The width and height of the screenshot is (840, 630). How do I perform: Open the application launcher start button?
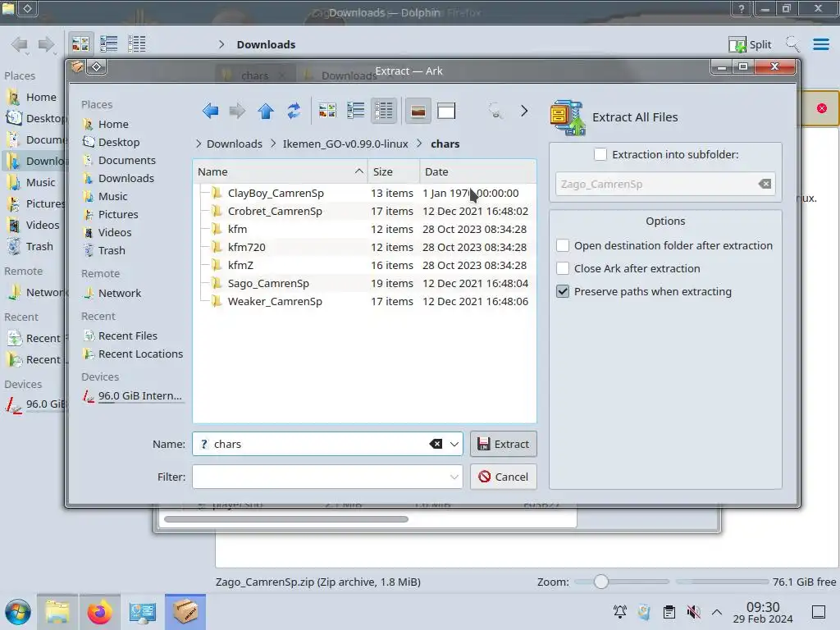click(x=18, y=612)
